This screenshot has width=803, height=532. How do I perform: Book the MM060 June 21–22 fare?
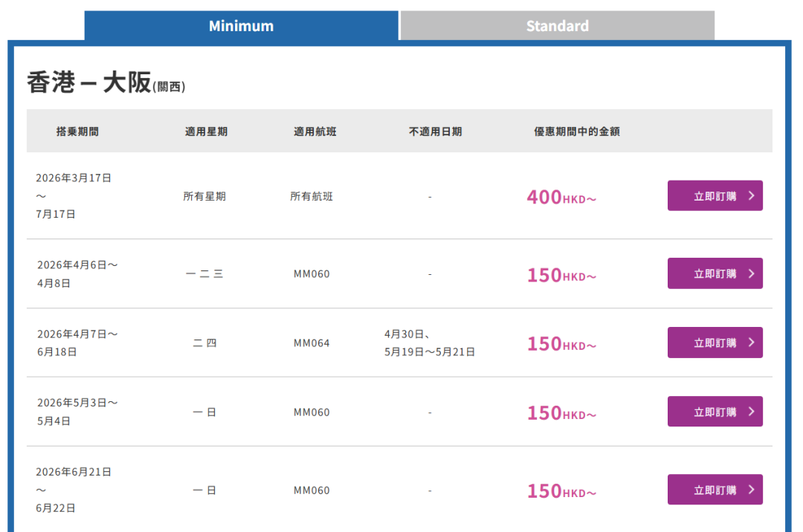tap(715, 490)
